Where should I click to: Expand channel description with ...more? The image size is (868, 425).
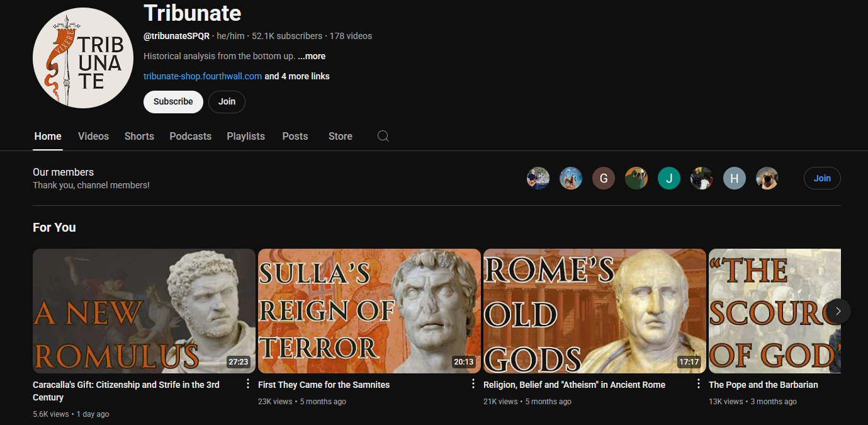312,56
